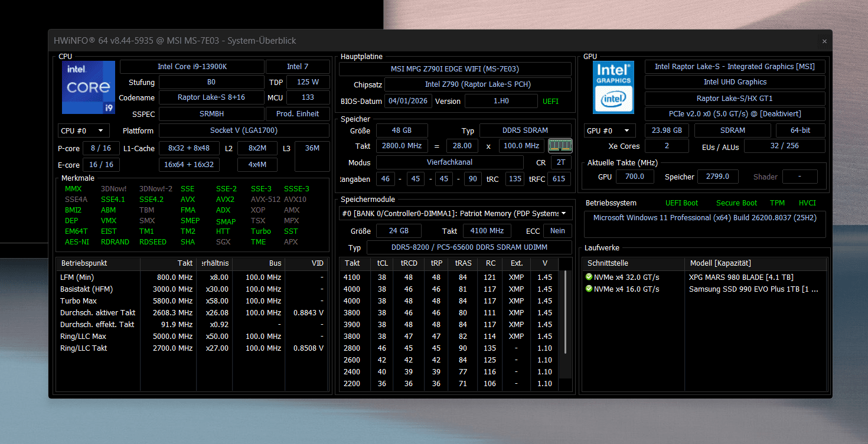
Task: Click the tRC value 135
Action: coord(515,179)
